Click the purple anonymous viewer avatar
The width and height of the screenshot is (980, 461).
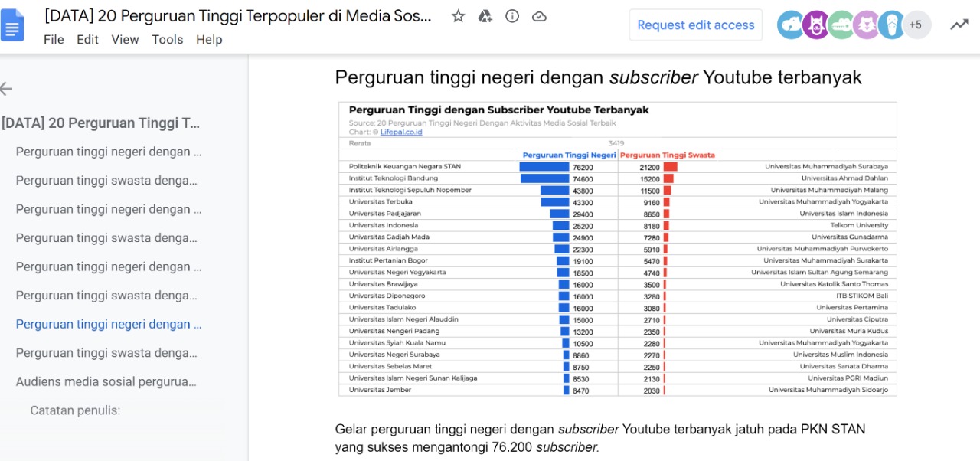click(x=816, y=25)
